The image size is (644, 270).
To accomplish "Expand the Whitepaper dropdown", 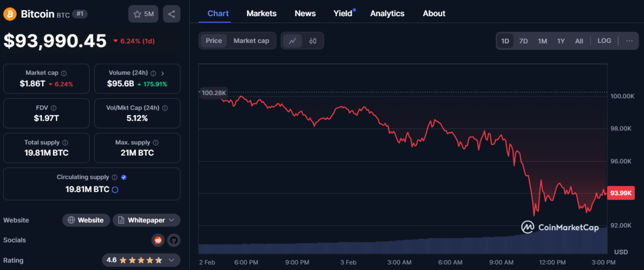I will (147, 220).
